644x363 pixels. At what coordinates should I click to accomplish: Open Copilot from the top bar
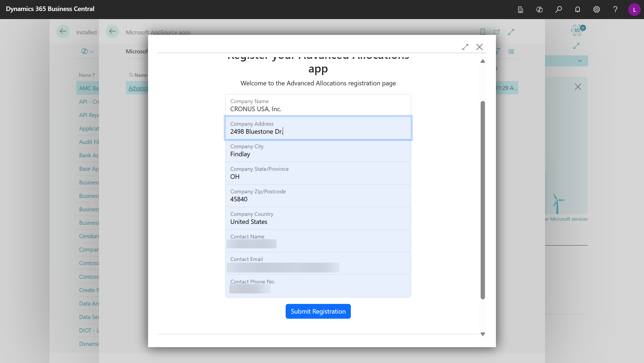(539, 9)
